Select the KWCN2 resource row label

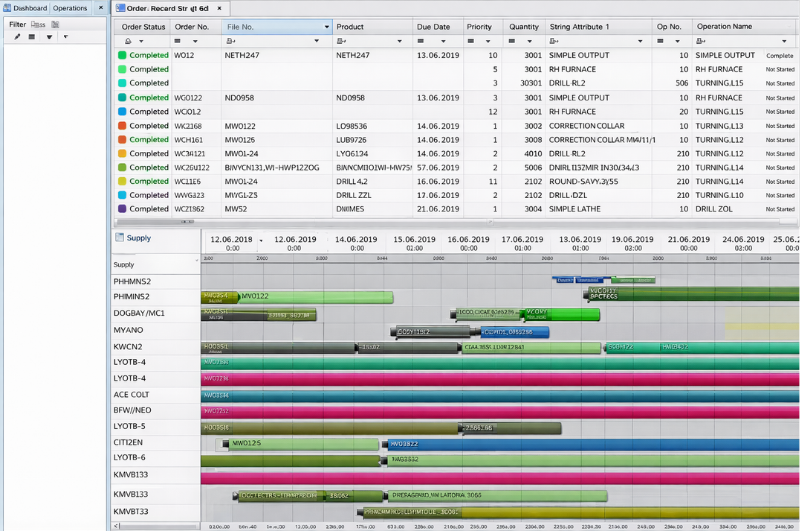point(128,347)
